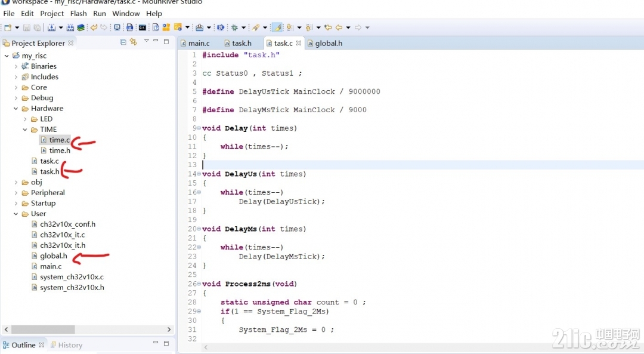Screen dimensions: 644x354
Task: Open the History tab
Action: click(x=66, y=345)
